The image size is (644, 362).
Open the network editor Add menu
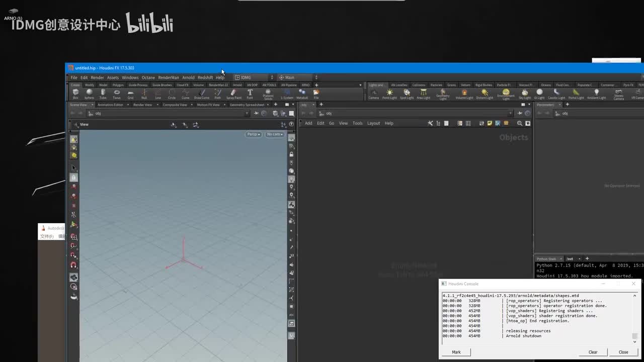click(308, 123)
